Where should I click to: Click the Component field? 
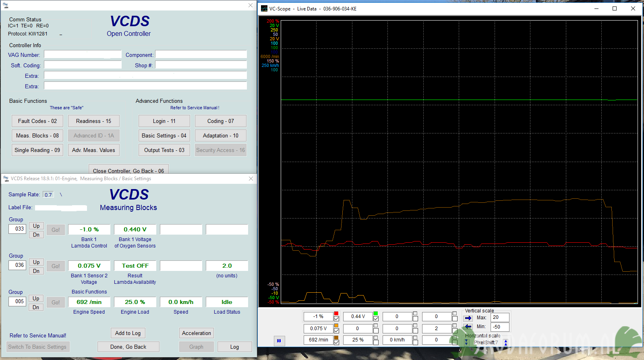tap(201, 54)
